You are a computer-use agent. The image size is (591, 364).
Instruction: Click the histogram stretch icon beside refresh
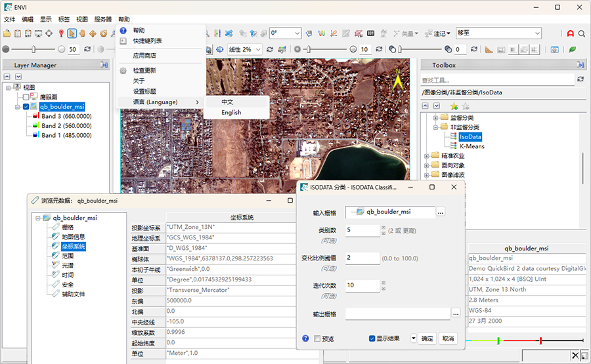pyautogui.click(x=282, y=49)
